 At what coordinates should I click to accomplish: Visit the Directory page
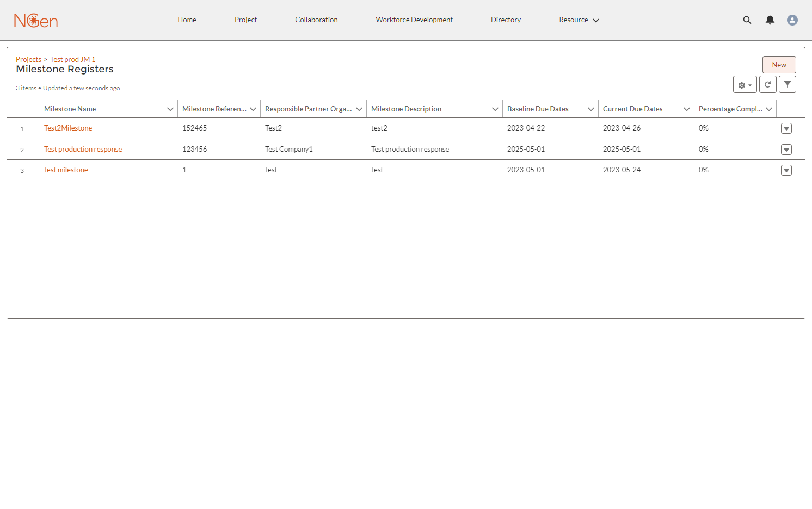point(506,20)
